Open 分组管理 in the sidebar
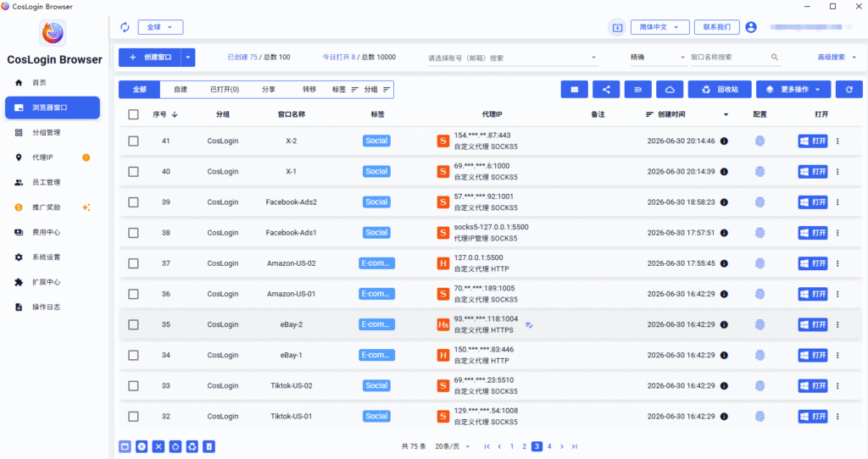The image size is (868, 459). point(53,133)
